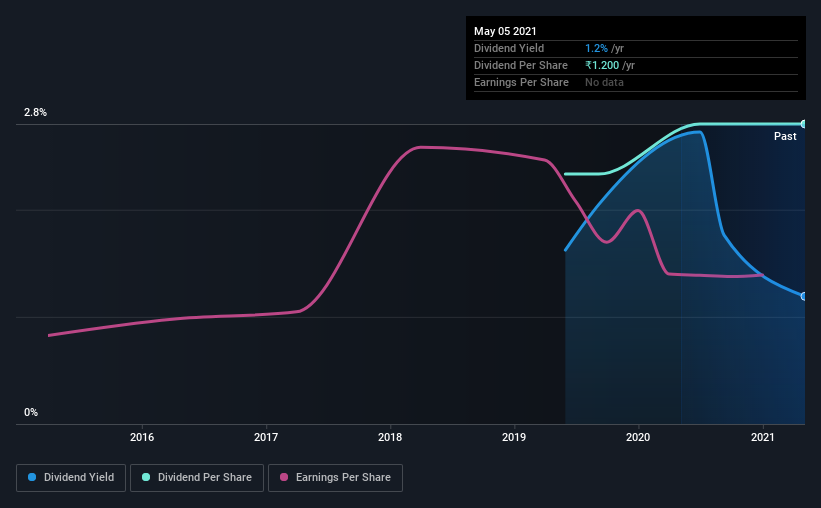Click the Dividend Yield endpoint marker

click(803, 296)
